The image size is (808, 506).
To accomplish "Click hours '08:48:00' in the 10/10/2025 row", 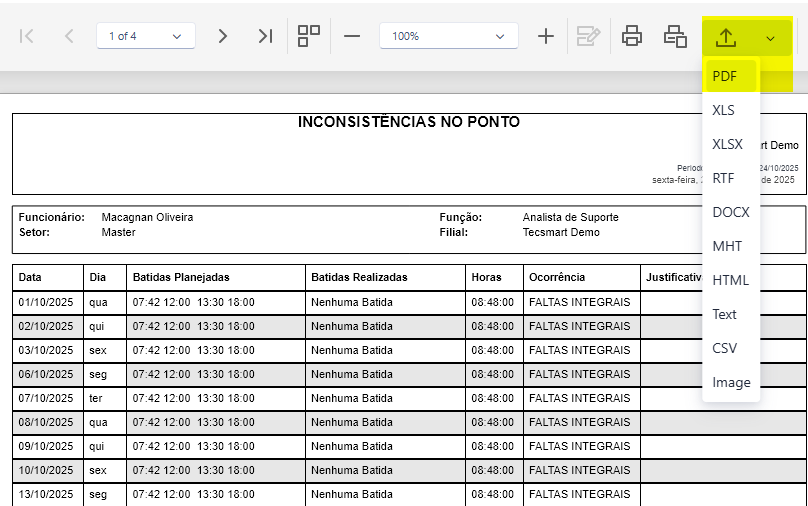I will pos(492,470).
